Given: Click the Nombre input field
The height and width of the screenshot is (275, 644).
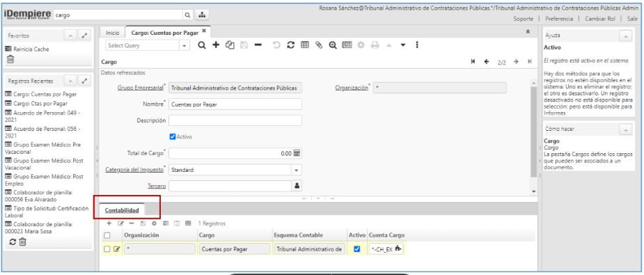Looking at the screenshot, I should [235, 104].
